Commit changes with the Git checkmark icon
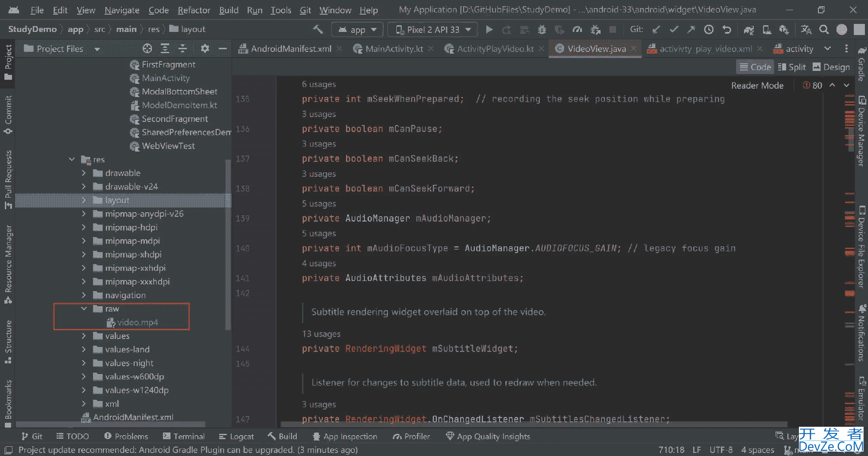Screen dimensions: 868x456 click(x=674, y=30)
